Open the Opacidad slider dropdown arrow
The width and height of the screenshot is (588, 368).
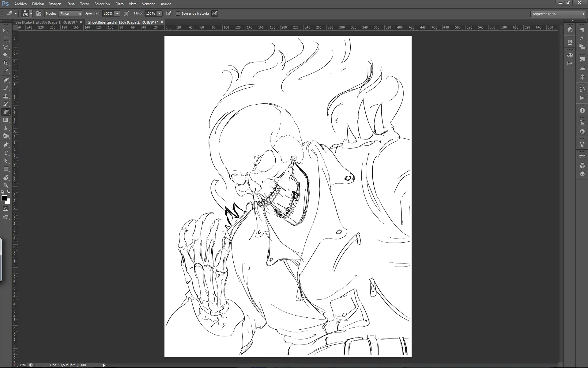pyautogui.click(x=117, y=13)
